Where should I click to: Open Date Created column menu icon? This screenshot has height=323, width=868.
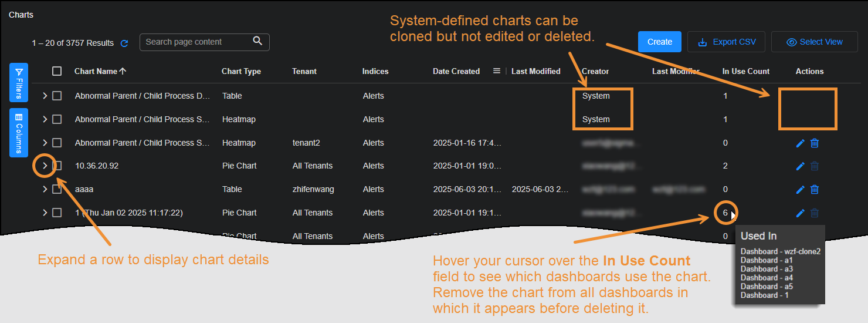coord(497,71)
